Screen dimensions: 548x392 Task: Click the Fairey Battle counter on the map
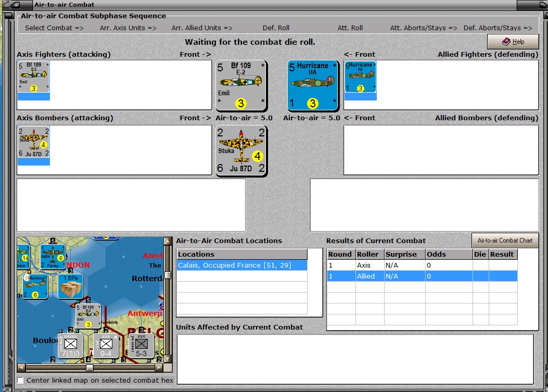pos(53,256)
